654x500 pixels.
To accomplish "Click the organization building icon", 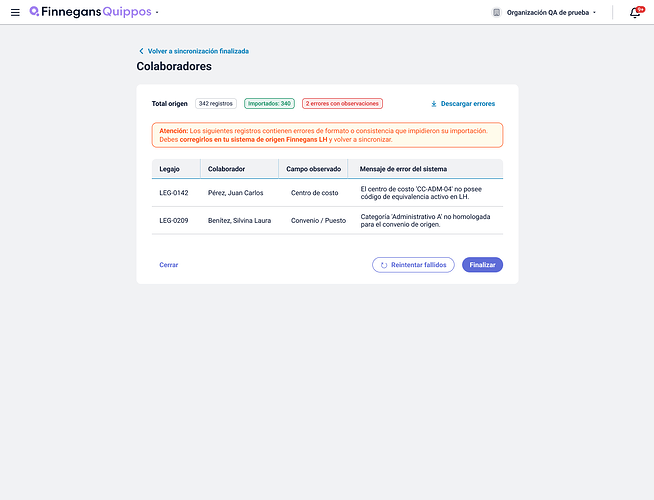I will 496,13.
